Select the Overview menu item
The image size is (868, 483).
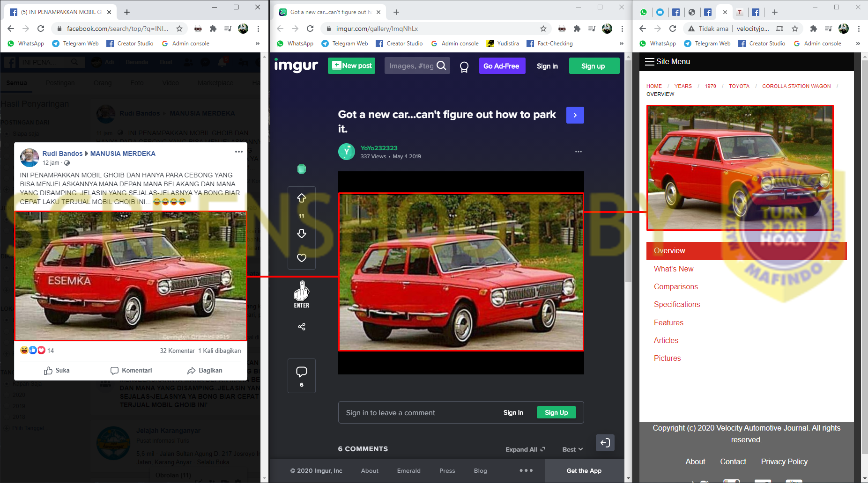(x=746, y=251)
